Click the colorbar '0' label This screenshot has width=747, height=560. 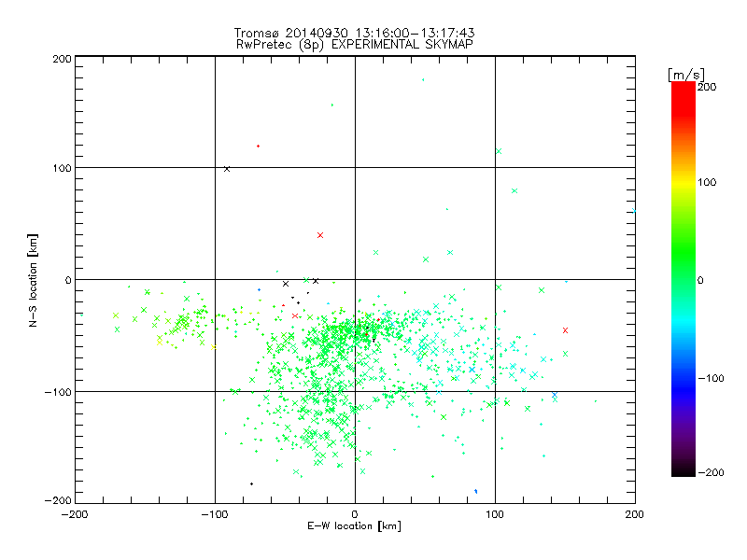coord(700,280)
